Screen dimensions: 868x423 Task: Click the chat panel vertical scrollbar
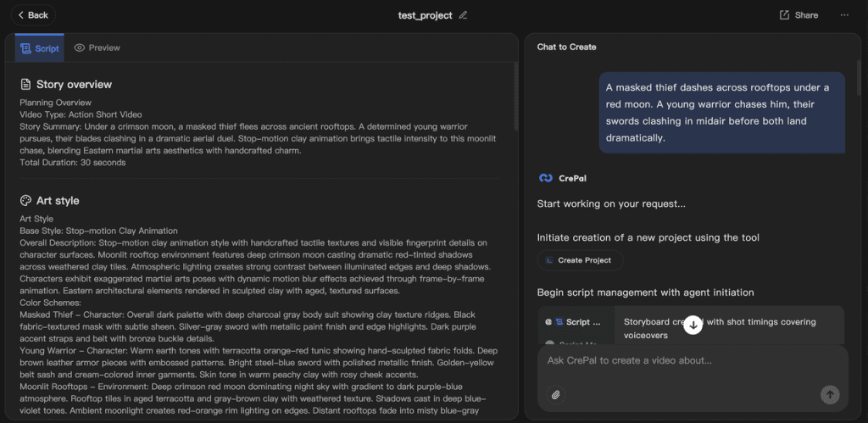tap(860, 76)
